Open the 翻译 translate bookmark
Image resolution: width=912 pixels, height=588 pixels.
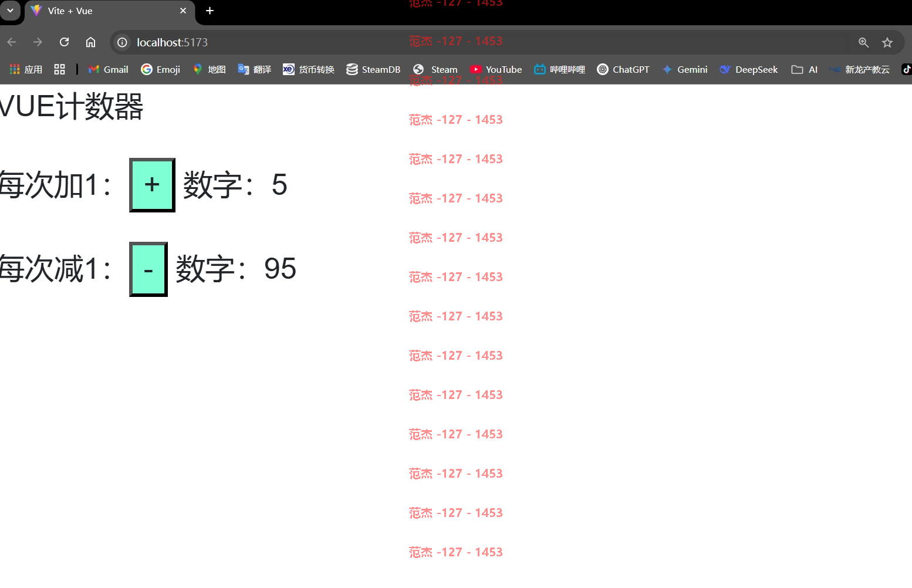point(254,69)
